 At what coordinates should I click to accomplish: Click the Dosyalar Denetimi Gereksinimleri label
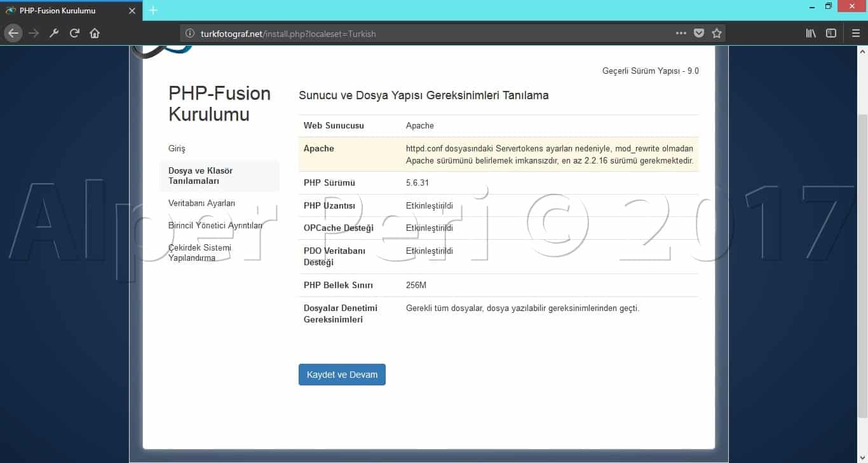coord(341,314)
